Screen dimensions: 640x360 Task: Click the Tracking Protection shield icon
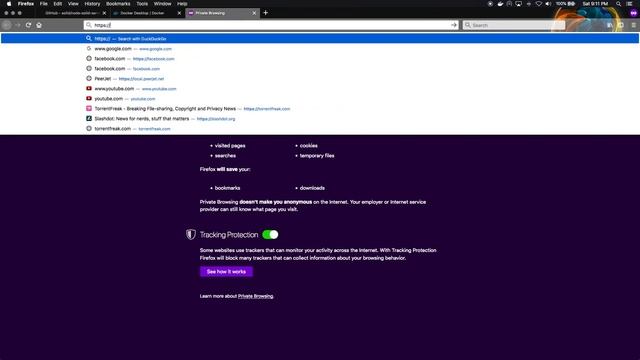pos(191,234)
